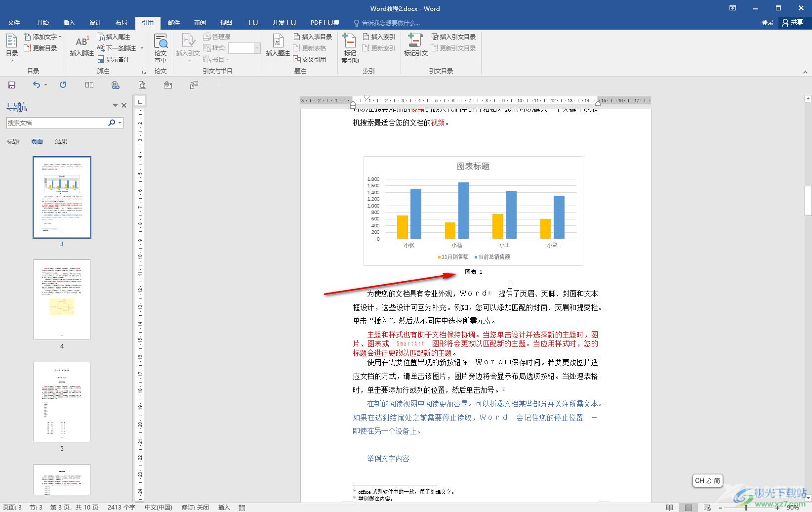
Task: Adjust the zoom slider handle
Action: tap(746, 508)
